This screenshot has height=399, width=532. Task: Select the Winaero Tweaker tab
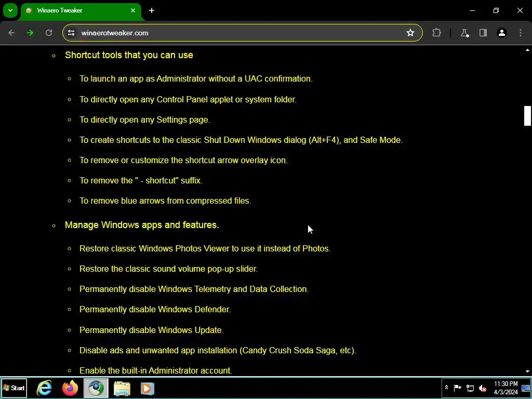pos(80,10)
